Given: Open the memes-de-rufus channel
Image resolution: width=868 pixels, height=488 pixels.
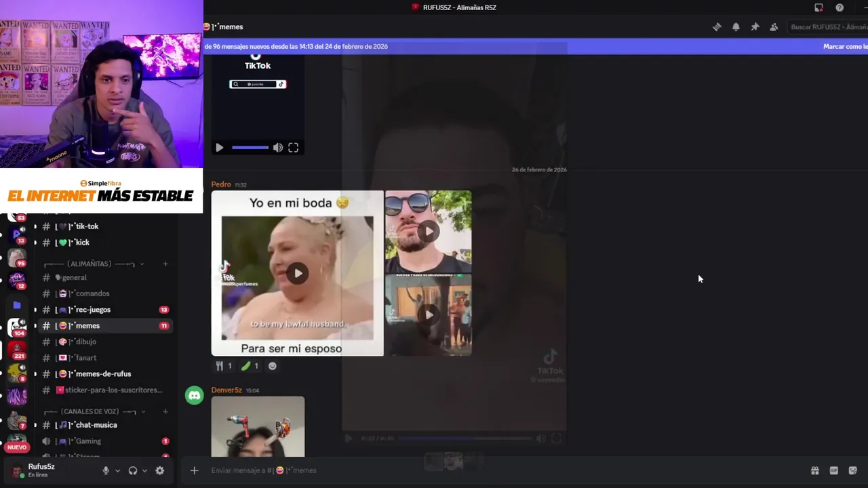Looking at the screenshot, I should (x=104, y=374).
